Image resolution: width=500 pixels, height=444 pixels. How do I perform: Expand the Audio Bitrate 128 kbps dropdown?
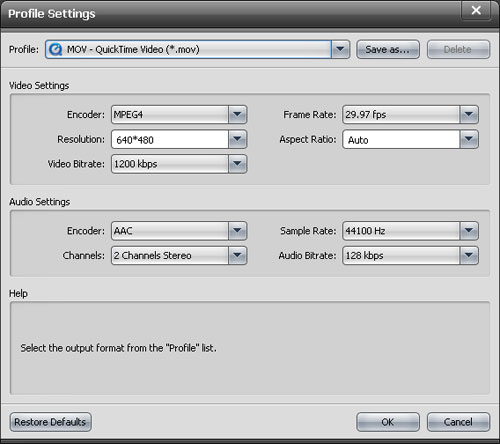[469, 255]
